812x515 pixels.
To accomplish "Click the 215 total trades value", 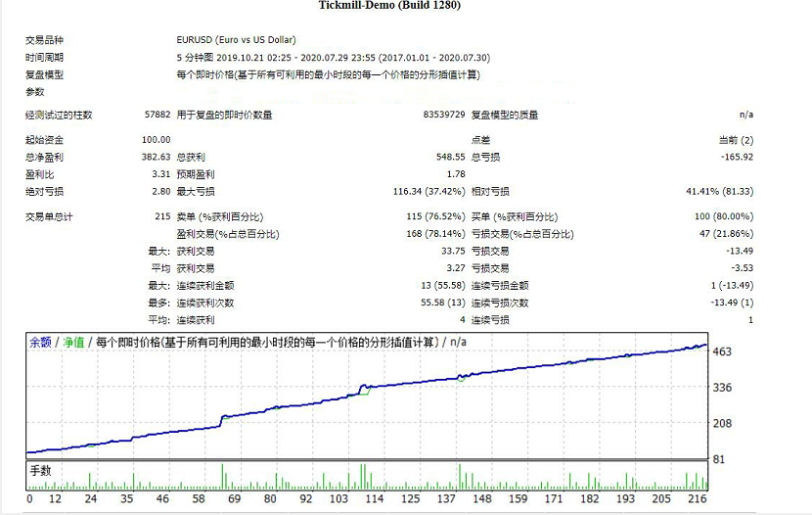I will click(162, 216).
